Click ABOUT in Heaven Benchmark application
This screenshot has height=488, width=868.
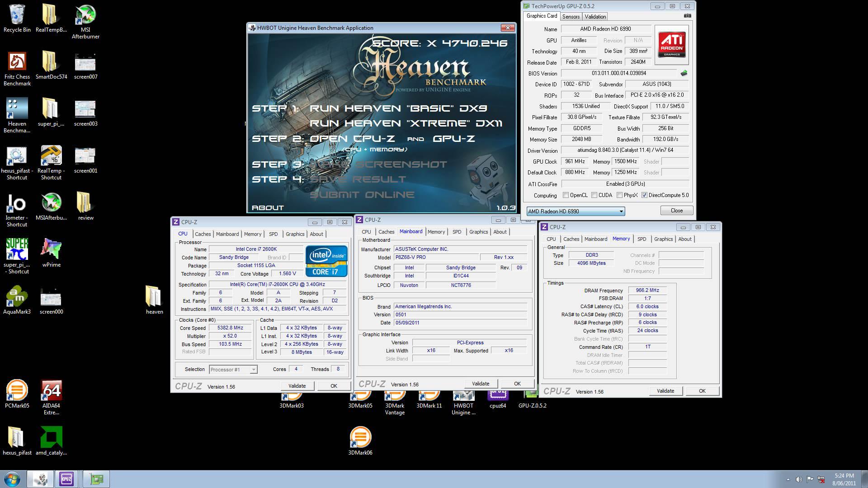pyautogui.click(x=268, y=208)
